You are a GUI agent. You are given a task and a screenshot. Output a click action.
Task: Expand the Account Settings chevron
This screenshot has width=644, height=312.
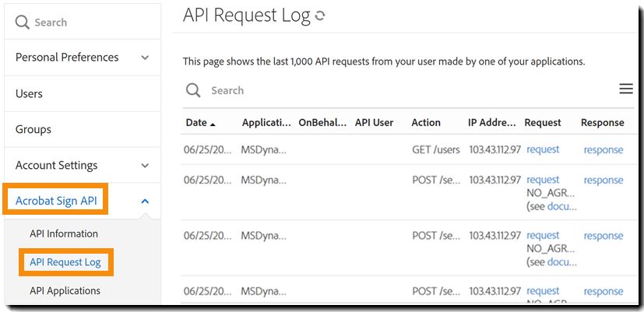click(145, 166)
